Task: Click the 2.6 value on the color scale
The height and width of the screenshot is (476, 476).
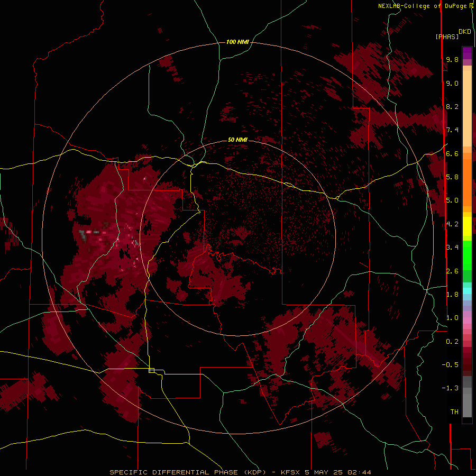Action: 452,271
